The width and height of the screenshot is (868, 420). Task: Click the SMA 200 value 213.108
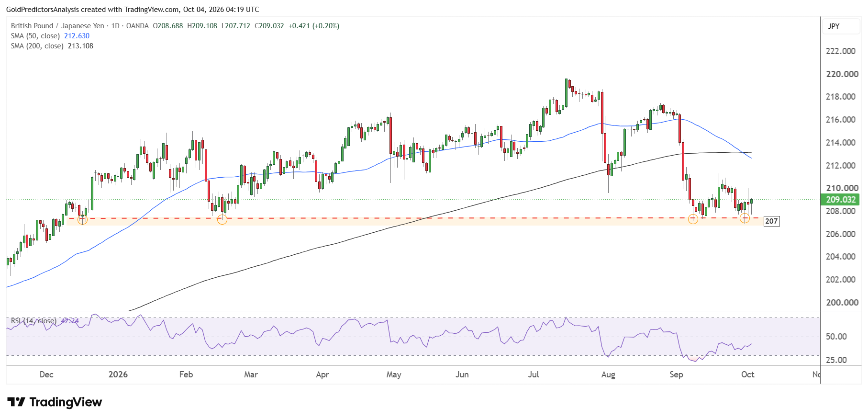[80, 46]
